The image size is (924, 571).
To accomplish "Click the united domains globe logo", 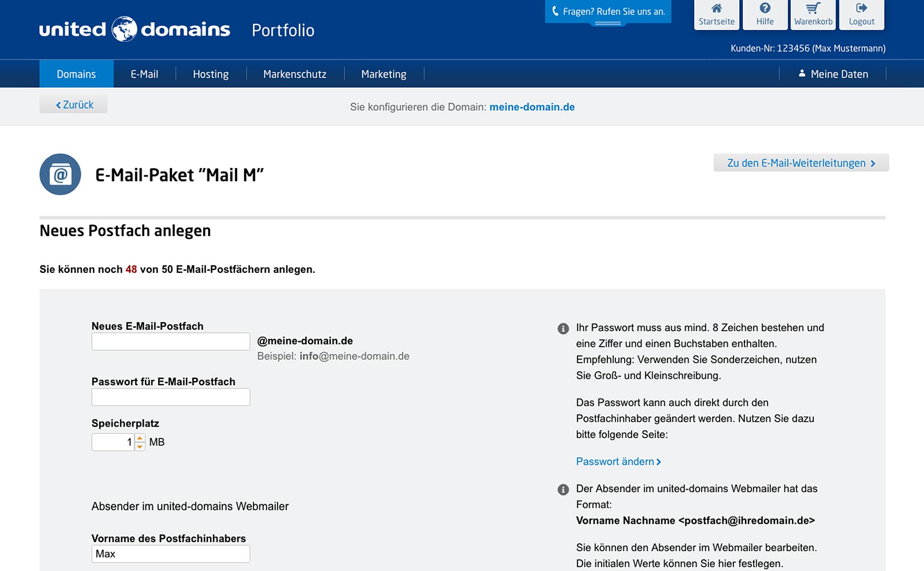I will coord(124,29).
